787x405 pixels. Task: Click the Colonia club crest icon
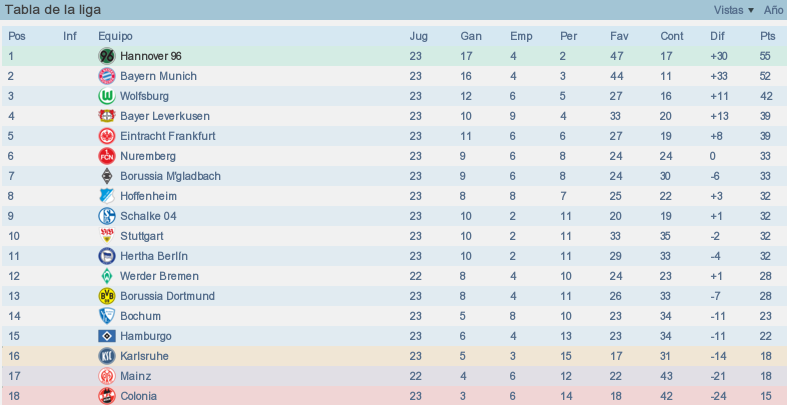[x=106, y=396]
